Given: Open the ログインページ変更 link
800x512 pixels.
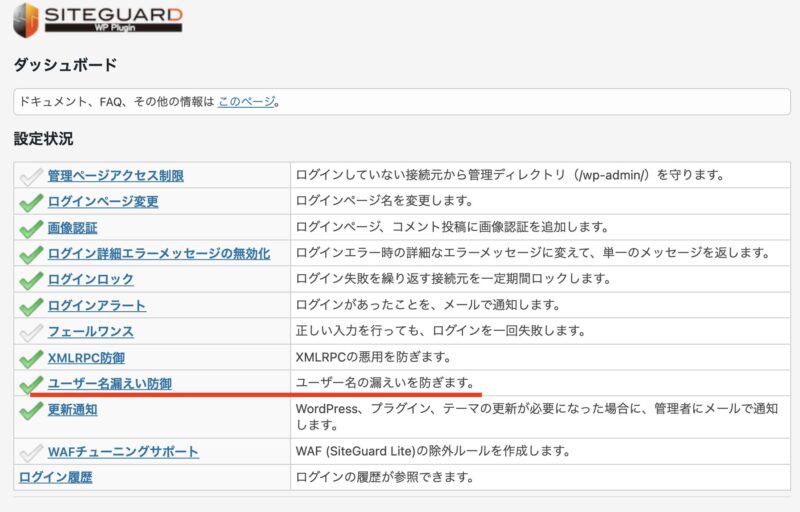Looking at the screenshot, I should pyautogui.click(x=103, y=202).
